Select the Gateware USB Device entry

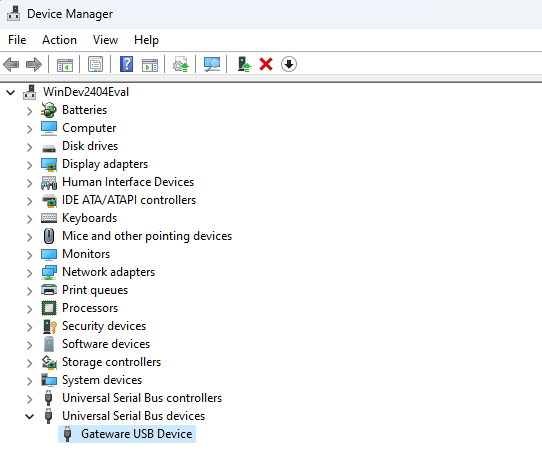click(127, 434)
